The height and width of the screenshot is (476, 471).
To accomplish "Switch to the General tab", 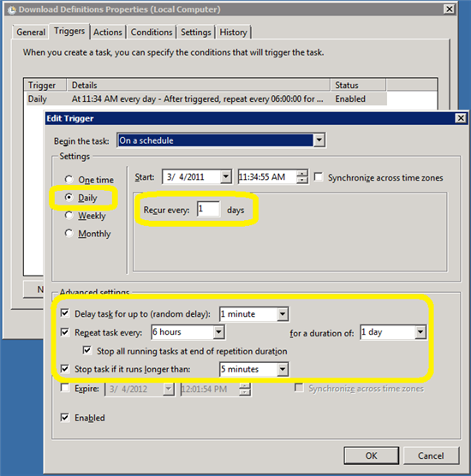I will tap(31, 32).
